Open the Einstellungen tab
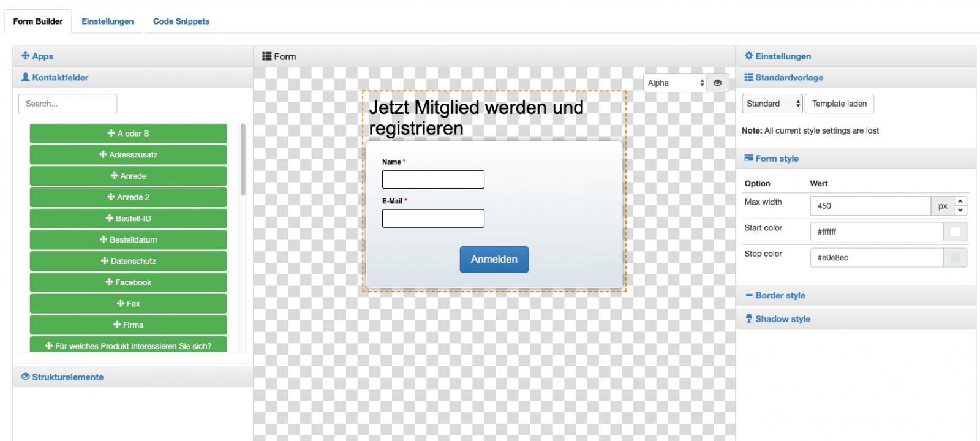The image size is (980, 441). point(107,21)
